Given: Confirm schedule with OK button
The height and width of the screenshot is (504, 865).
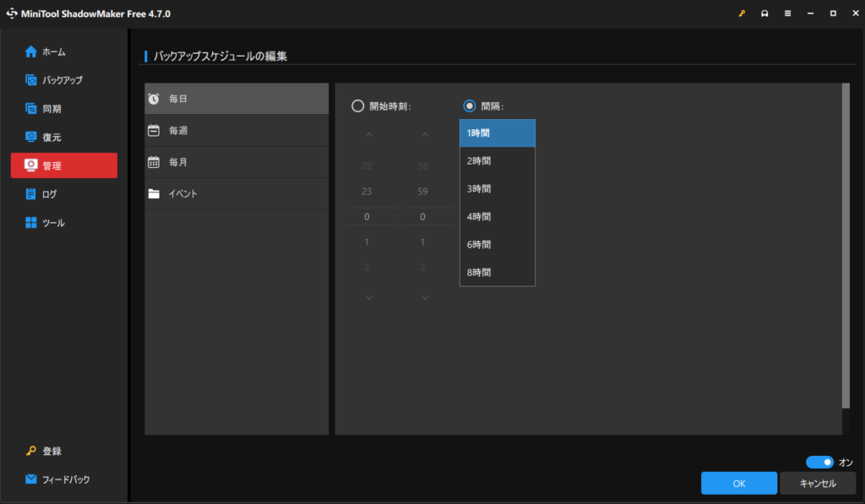Looking at the screenshot, I should point(739,484).
